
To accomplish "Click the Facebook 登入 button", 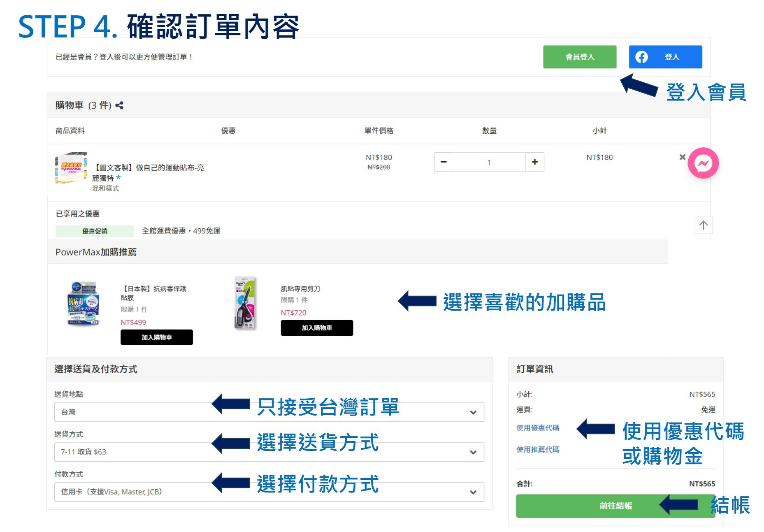I will point(665,57).
